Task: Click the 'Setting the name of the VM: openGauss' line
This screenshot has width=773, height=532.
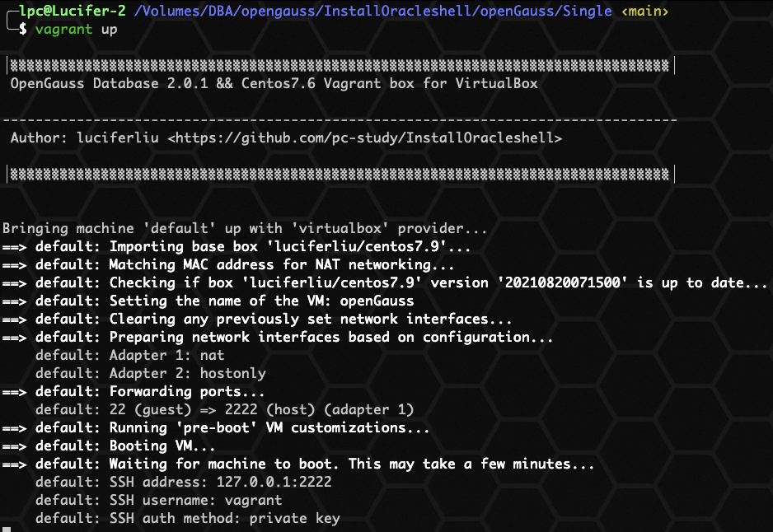Action: pyautogui.click(x=208, y=301)
